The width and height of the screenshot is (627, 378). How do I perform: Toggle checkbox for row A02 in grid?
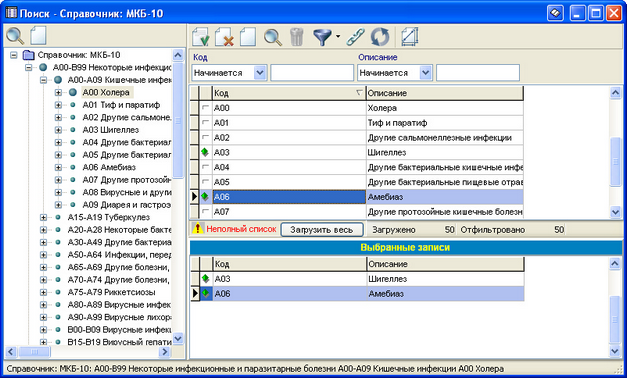[206, 137]
